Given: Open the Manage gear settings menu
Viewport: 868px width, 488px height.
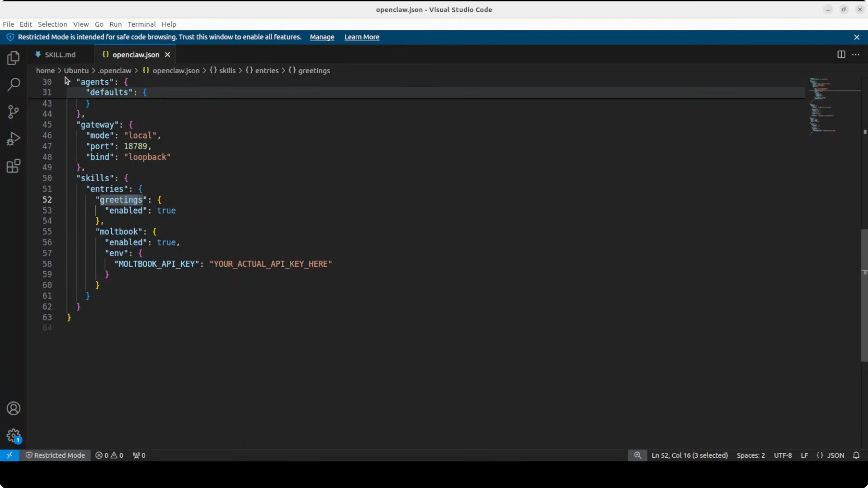Looking at the screenshot, I should click(x=13, y=435).
